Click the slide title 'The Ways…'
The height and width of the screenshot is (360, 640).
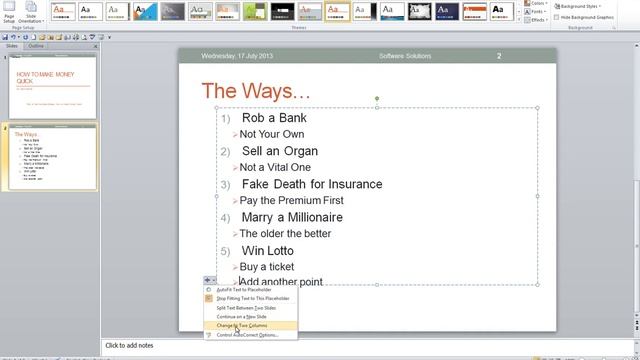click(x=256, y=91)
